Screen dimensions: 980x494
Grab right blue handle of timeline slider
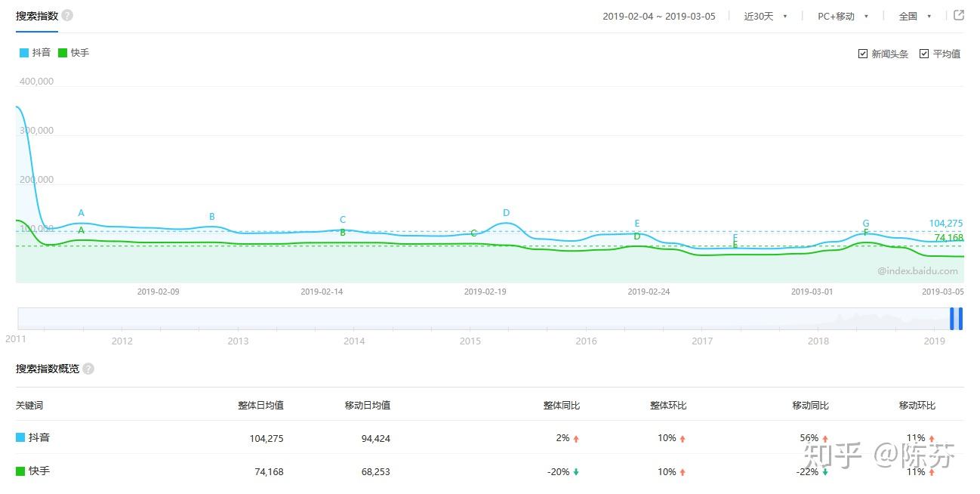click(960, 319)
